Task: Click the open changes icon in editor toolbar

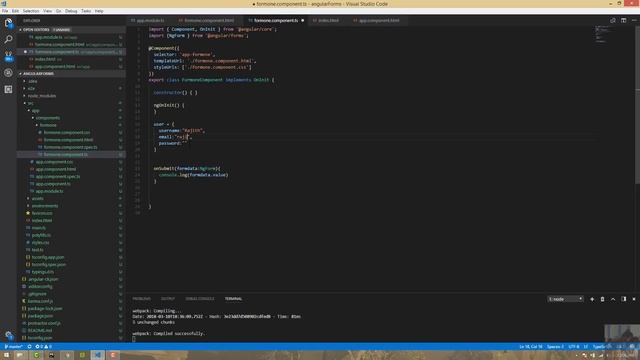Action: tap(613, 20)
